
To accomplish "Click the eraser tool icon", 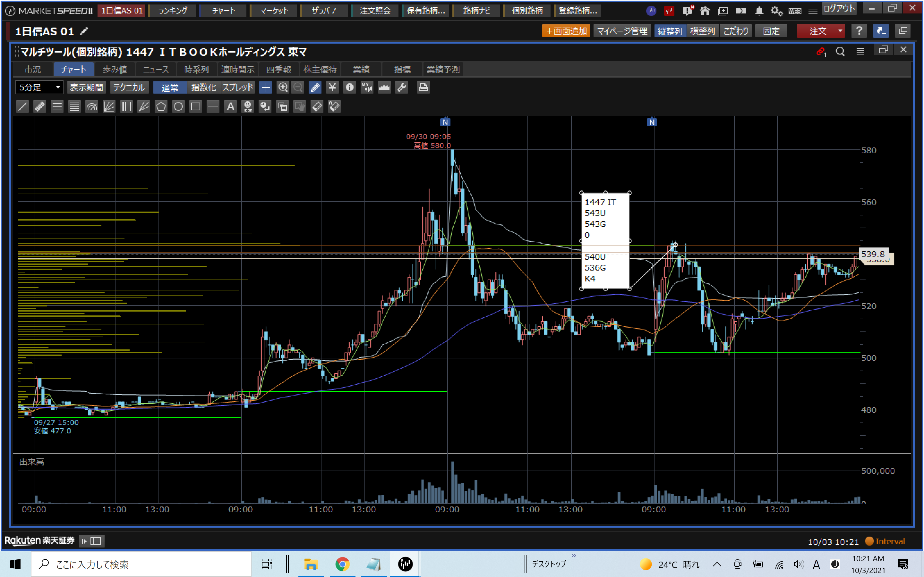I will [317, 106].
